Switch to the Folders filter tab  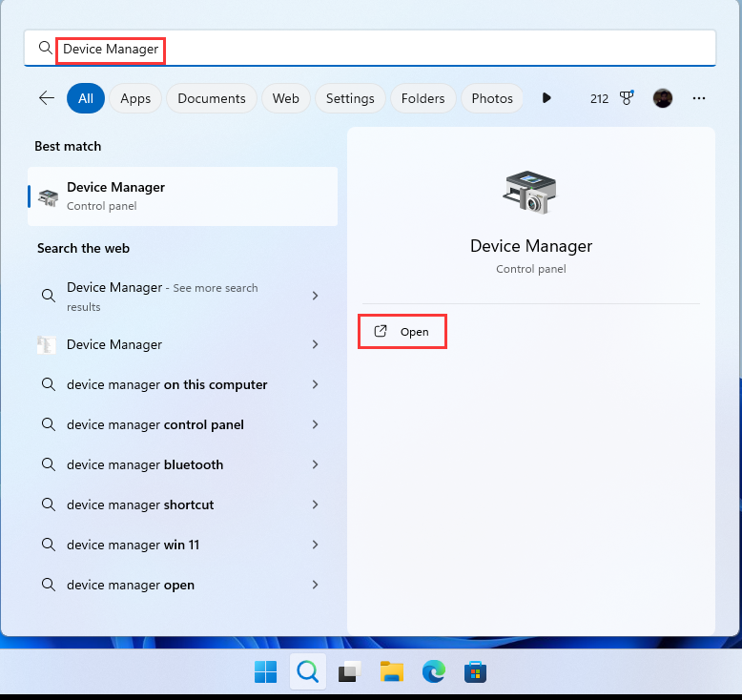point(423,98)
